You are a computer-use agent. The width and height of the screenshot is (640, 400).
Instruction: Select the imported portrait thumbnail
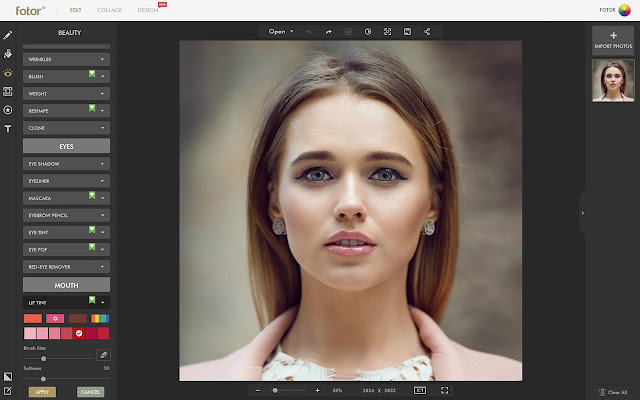613,80
